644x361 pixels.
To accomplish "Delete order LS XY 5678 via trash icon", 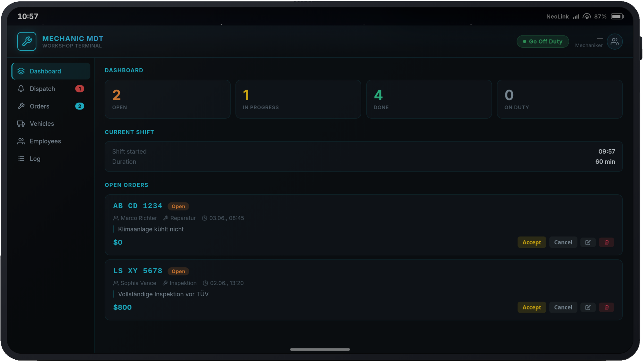I will click(607, 307).
